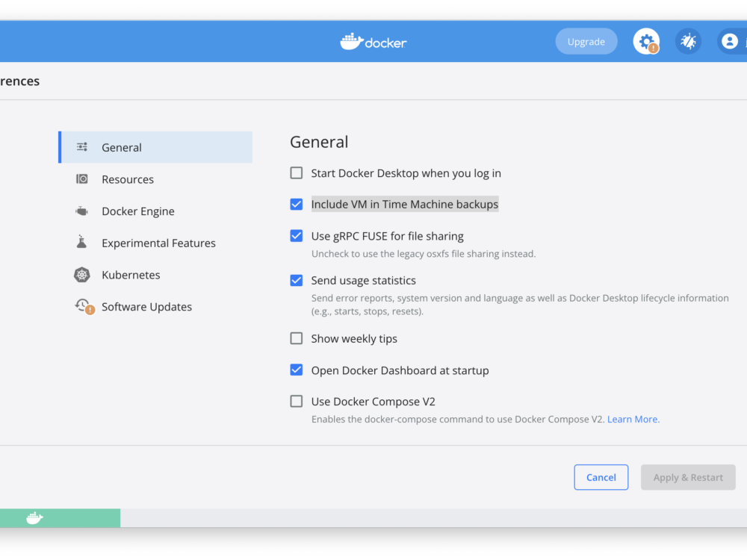Open Experimental Features section
Screen dimensions: 747x560
(155, 243)
